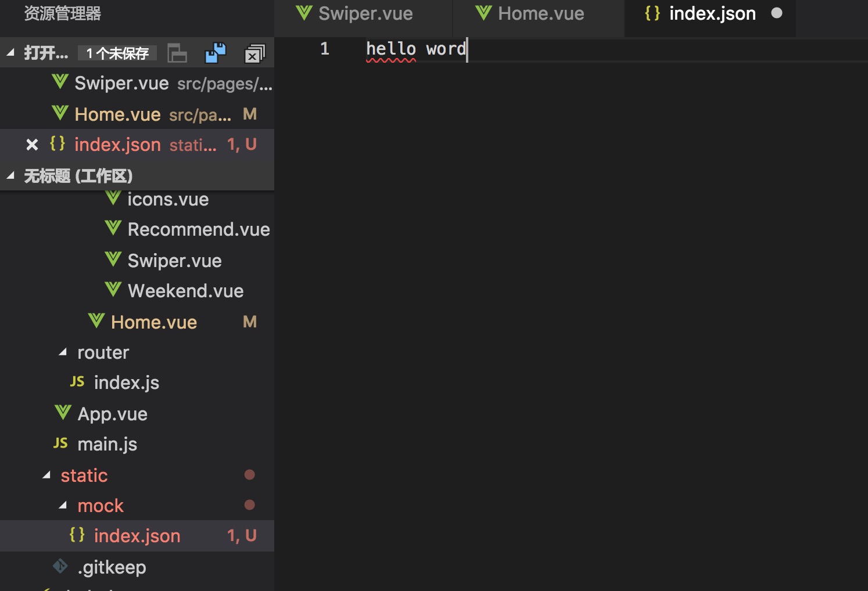
Task: Click the Vue icon beside App.vue
Action: (63, 413)
